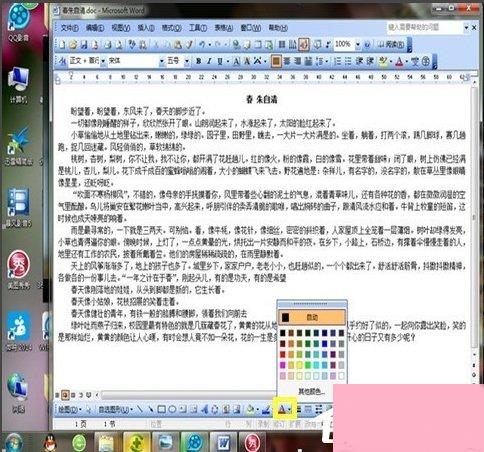Toggle the highlighted Document Map button
The height and width of the screenshot is (452, 484).
coord(304,45)
